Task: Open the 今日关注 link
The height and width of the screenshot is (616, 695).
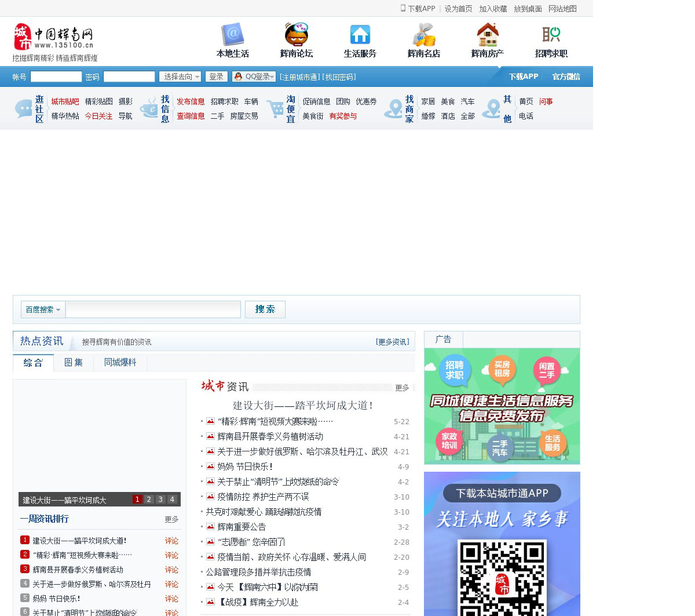Action: (98, 116)
